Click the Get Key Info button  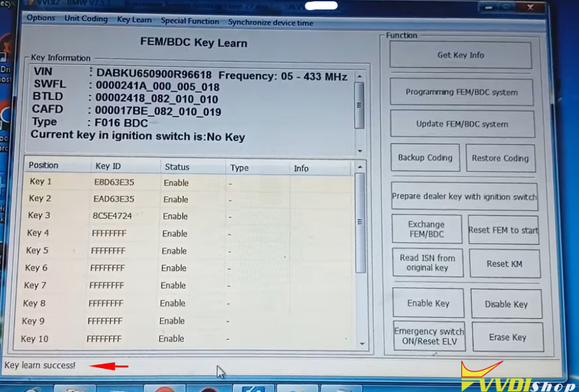(461, 55)
